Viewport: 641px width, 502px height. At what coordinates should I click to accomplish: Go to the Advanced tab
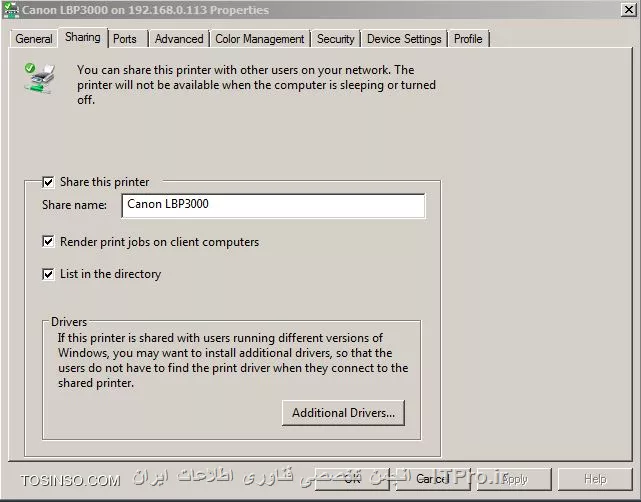click(179, 39)
